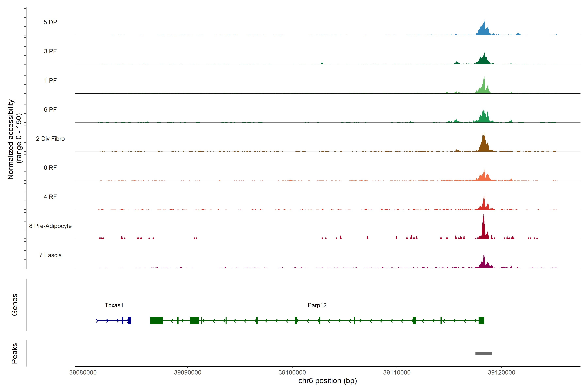
Task: Click the large green Parp12 exon block at left
Action: point(156,320)
